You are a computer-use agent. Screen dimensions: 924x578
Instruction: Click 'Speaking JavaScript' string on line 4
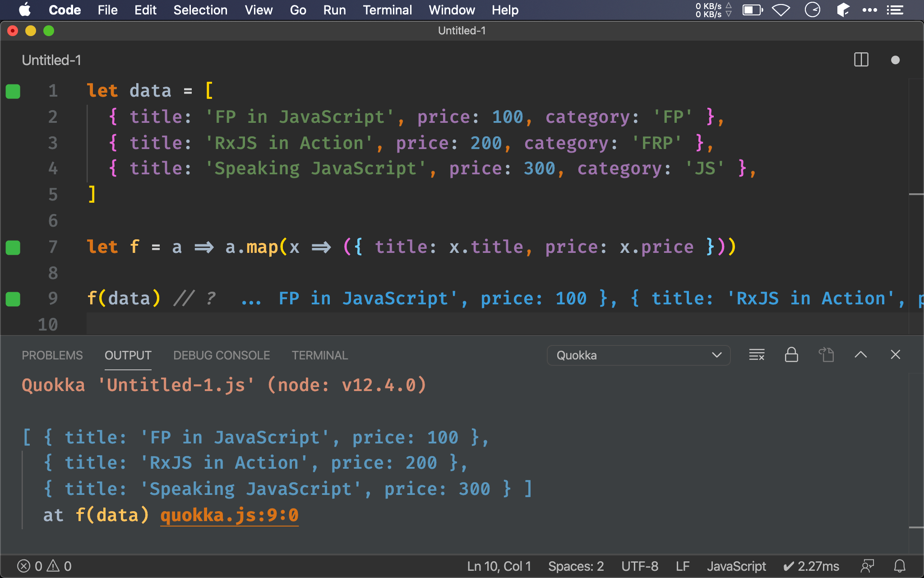click(x=315, y=168)
